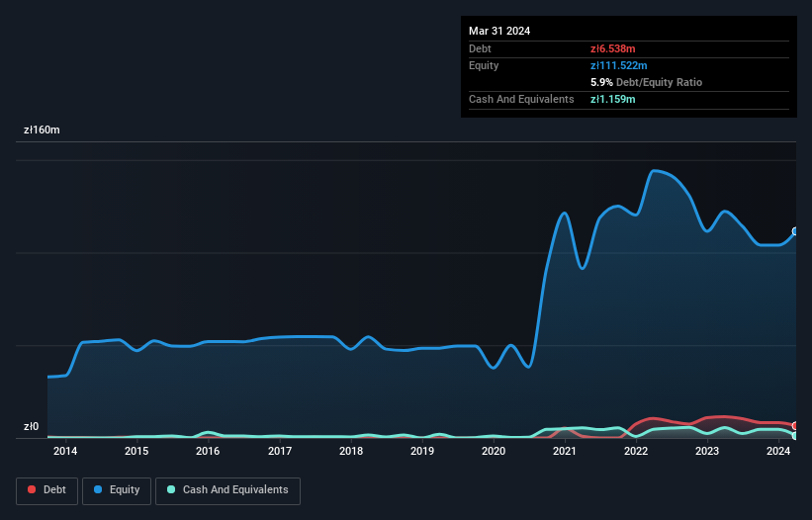Toggle the Debt legend button
Image resolution: width=812 pixels, height=520 pixels.
tap(47, 490)
